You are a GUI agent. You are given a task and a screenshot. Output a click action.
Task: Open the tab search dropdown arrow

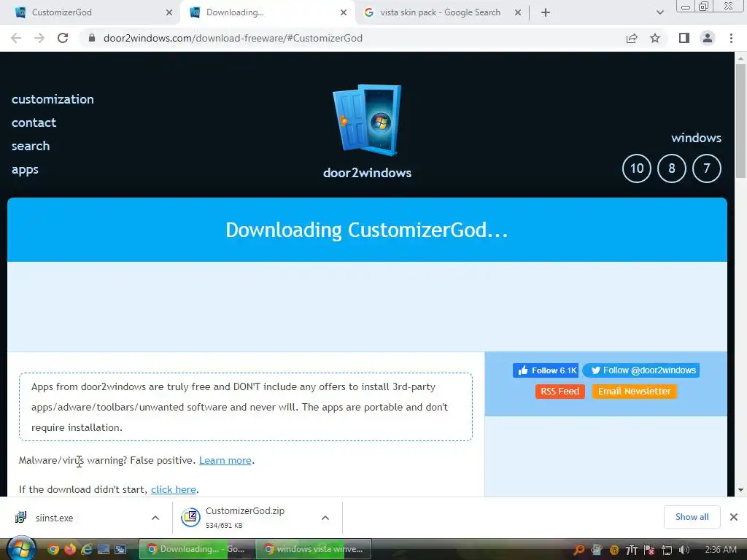pos(659,12)
